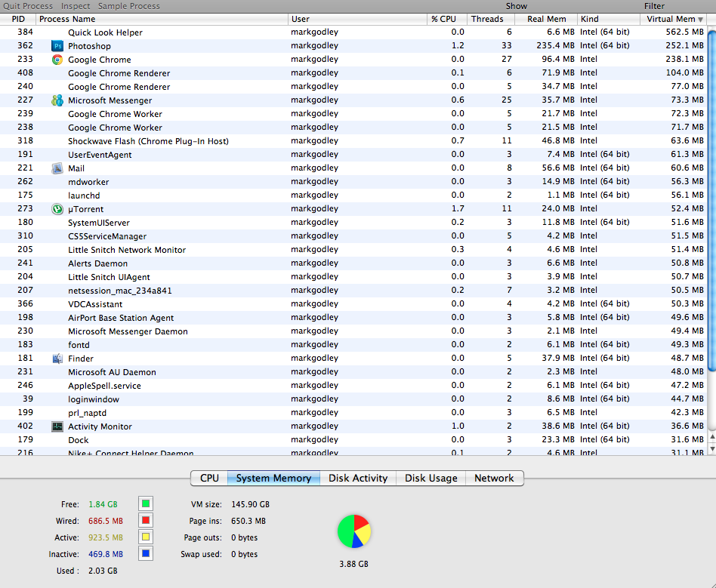The height and width of the screenshot is (588, 716).
Task: Click the red Wired memory swatch
Action: [x=146, y=520]
